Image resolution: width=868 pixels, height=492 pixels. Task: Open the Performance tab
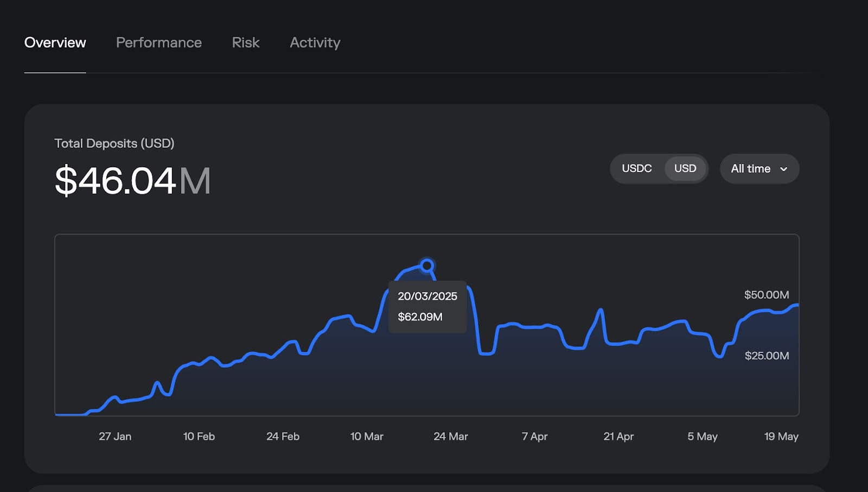click(159, 42)
